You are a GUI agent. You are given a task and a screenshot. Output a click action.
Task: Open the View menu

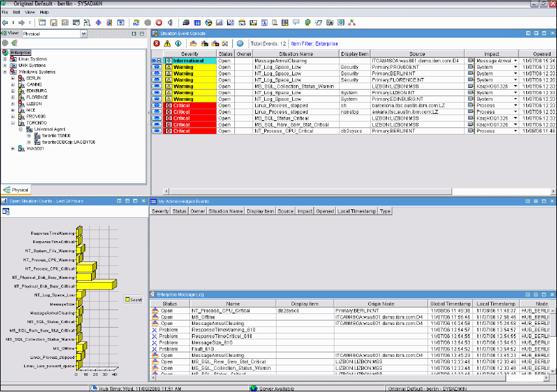point(30,12)
